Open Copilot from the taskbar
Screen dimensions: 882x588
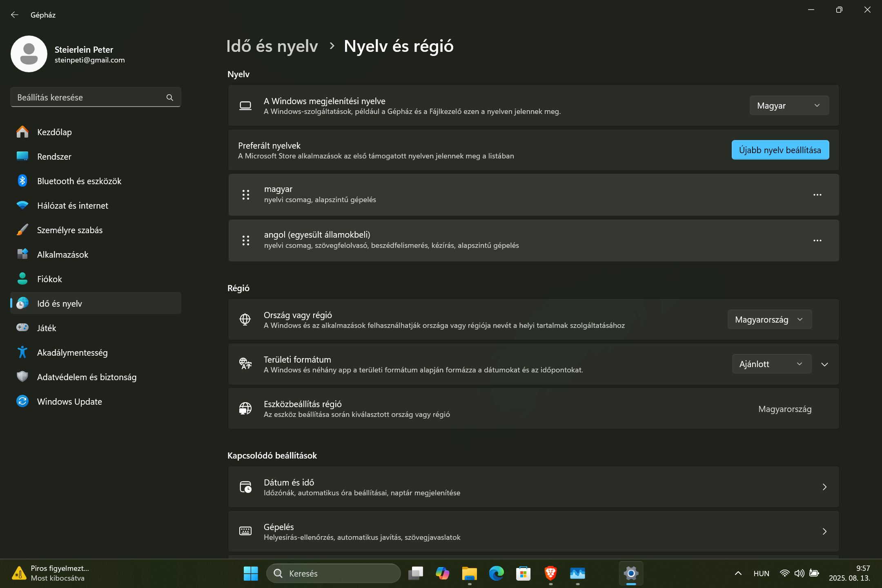coord(442,573)
